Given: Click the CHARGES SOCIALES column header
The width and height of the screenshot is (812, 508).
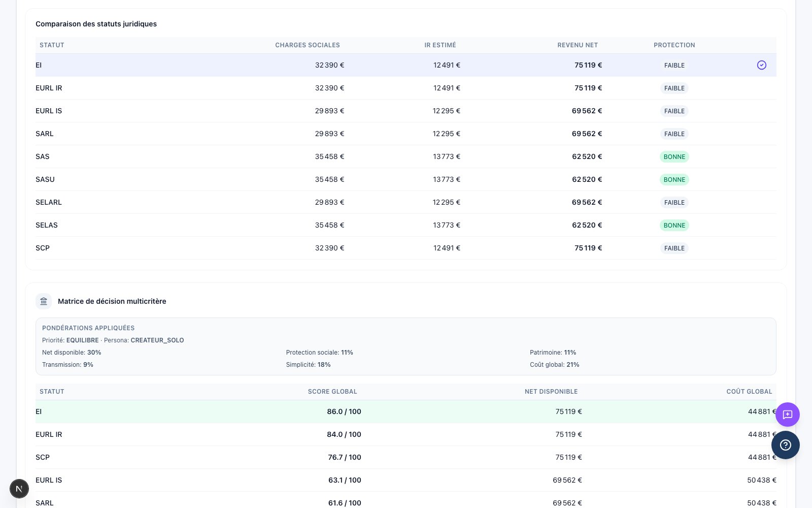Looking at the screenshot, I should pyautogui.click(x=308, y=45).
